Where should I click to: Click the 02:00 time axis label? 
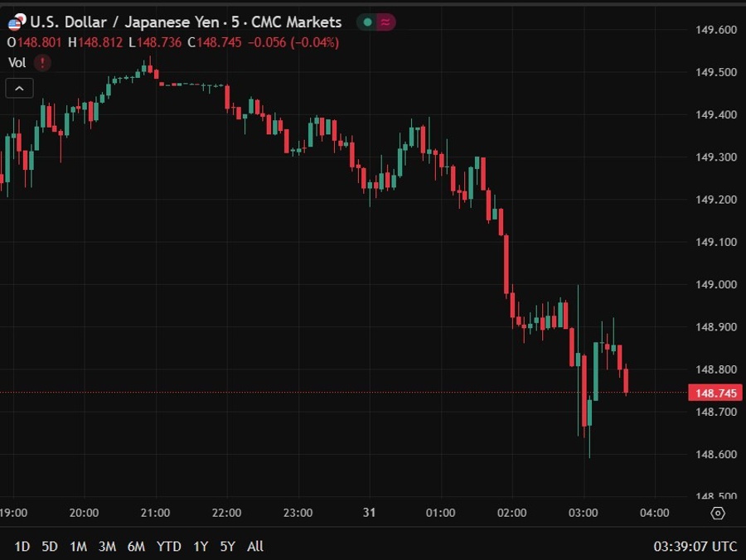[512, 513]
